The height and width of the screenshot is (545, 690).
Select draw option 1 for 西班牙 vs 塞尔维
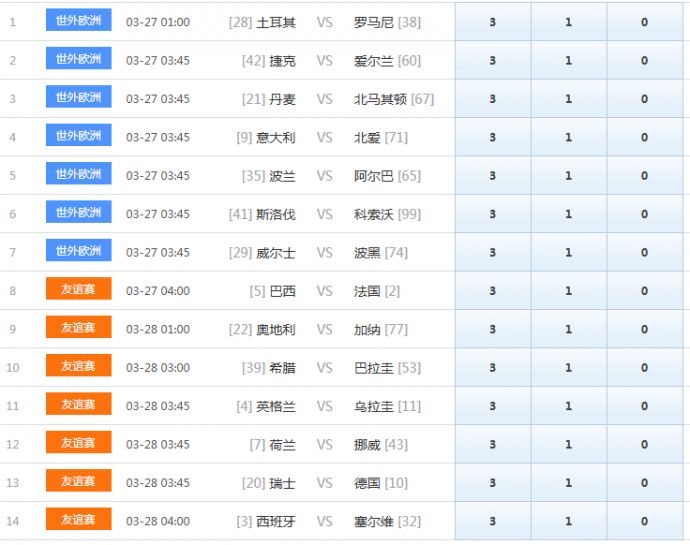coord(569,521)
